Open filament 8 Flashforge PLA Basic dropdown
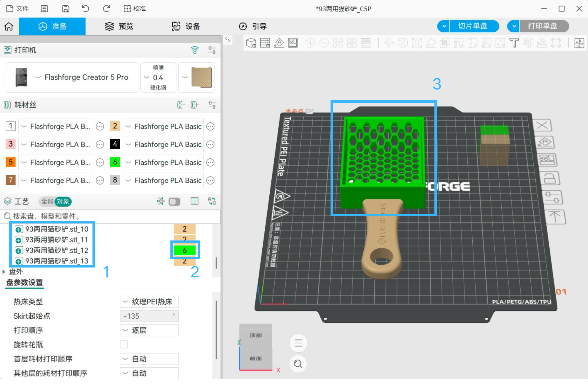 [163, 180]
